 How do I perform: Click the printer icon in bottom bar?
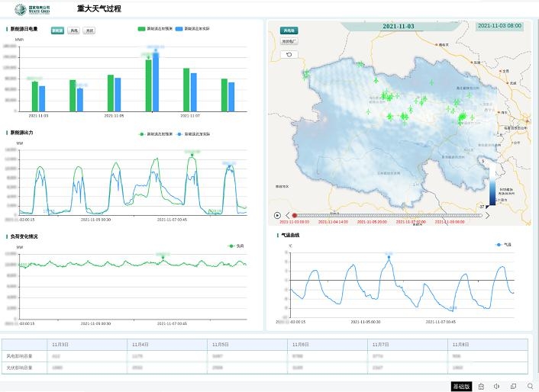click(481, 387)
